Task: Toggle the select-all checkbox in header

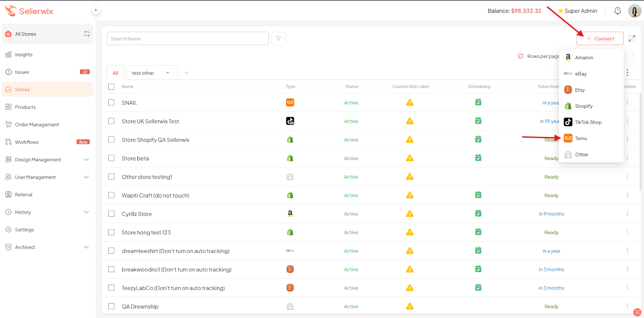Action: (x=111, y=86)
